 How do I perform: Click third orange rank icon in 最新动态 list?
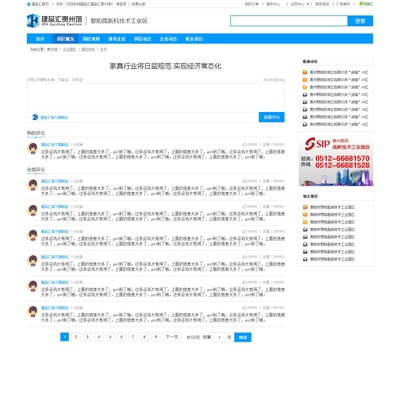[305, 87]
